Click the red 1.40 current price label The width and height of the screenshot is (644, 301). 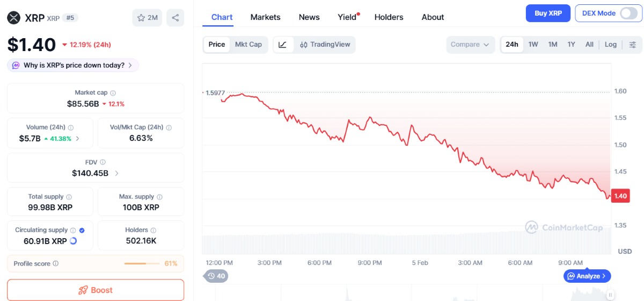pos(620,196)
